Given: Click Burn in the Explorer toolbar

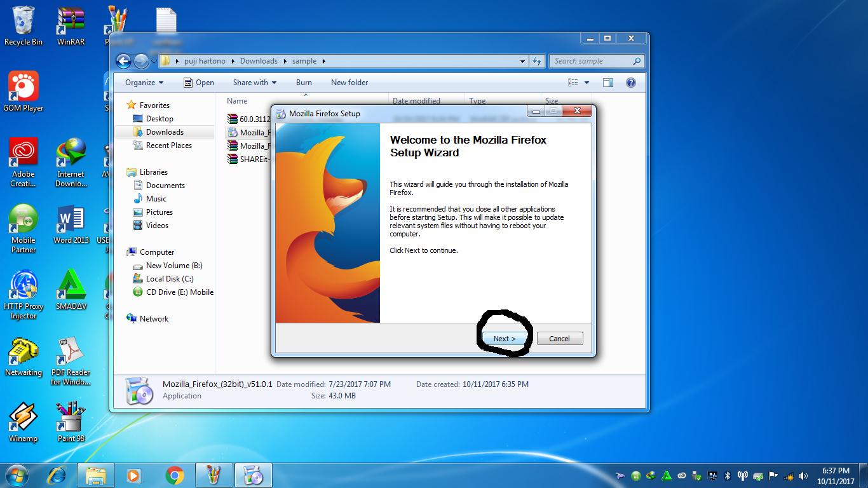Looking at the screenshot, I should tap(304, 83).
